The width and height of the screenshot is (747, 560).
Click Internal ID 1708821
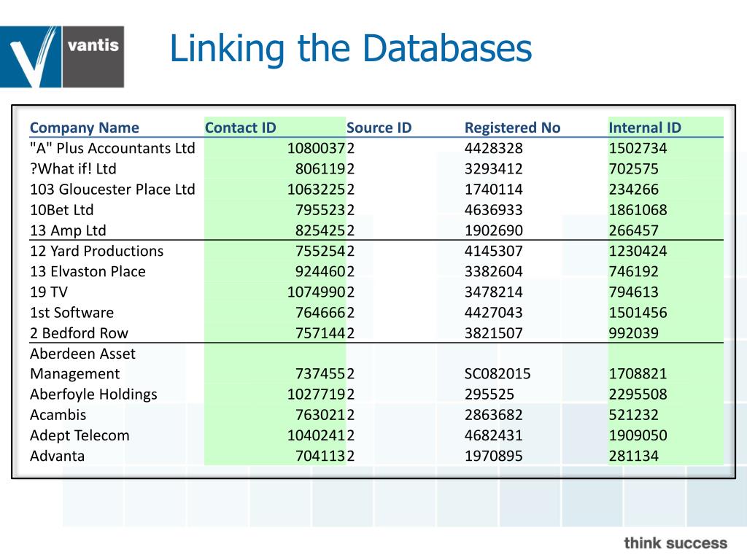click(638, 374)
